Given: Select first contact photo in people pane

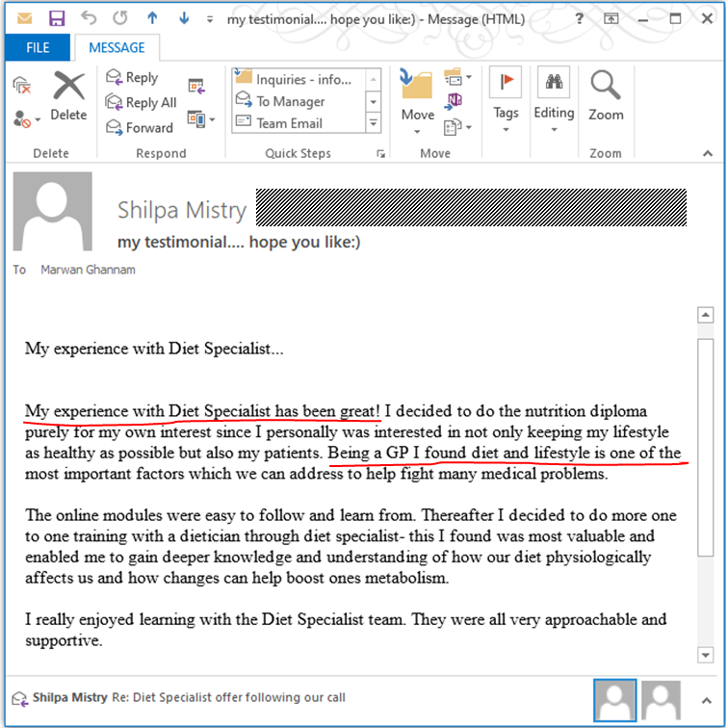Looking at the screenshot, I should 614,700.
